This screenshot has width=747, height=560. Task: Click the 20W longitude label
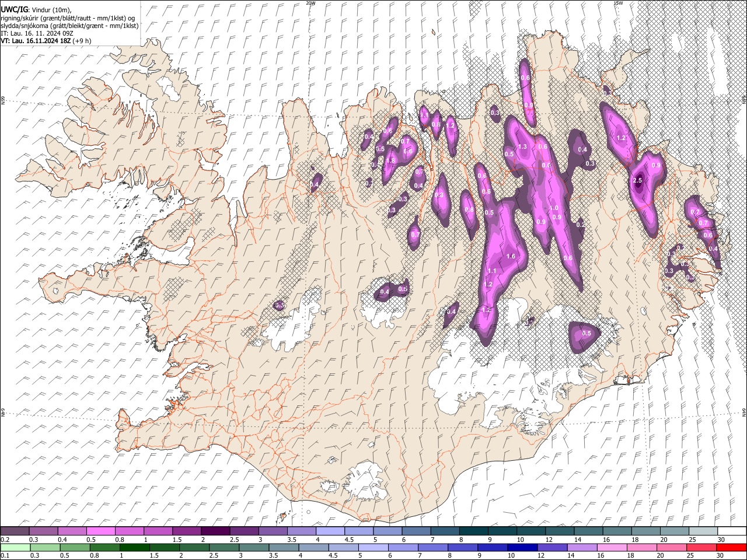point(310,3)
